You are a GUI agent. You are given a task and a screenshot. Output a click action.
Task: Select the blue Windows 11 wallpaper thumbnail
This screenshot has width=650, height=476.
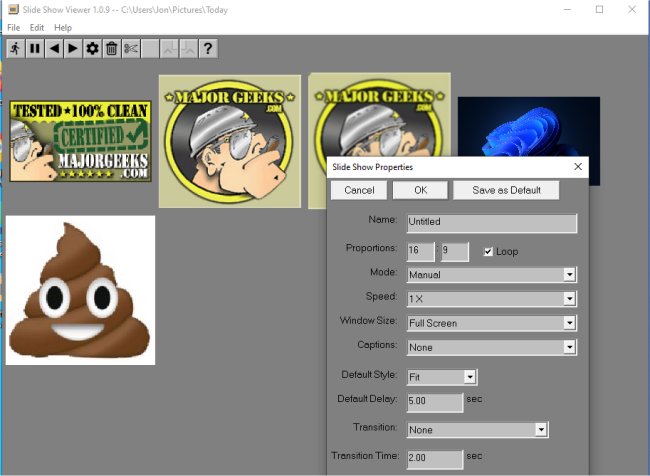[529, 126]
